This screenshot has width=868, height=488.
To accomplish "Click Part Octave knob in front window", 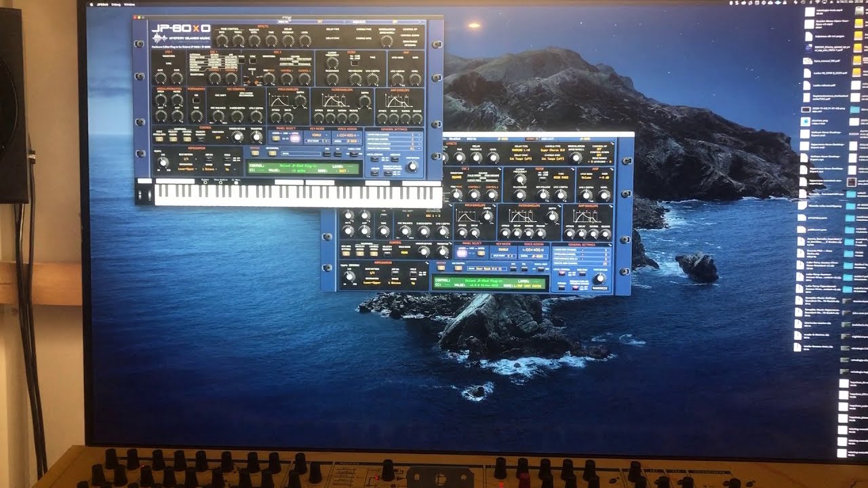I will [412, 167].
